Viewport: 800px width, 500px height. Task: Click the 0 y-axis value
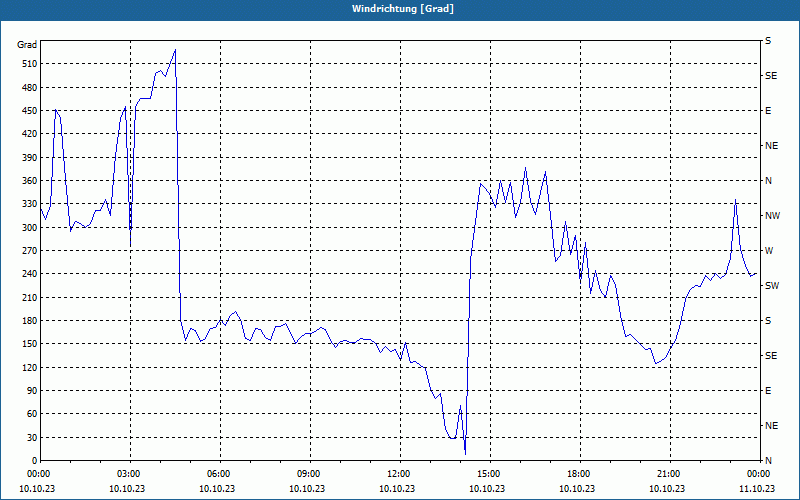34,461
